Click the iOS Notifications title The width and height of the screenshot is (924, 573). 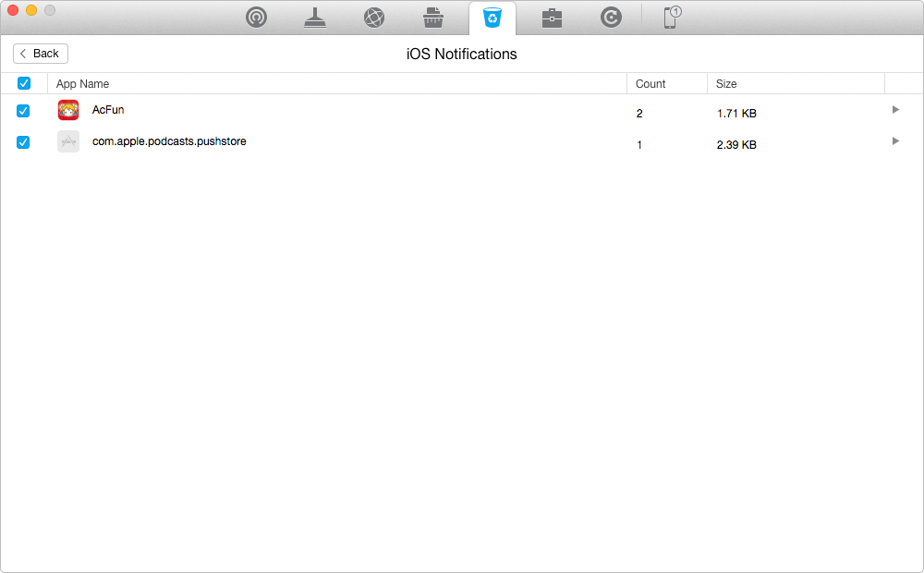(x=461, y=54)
